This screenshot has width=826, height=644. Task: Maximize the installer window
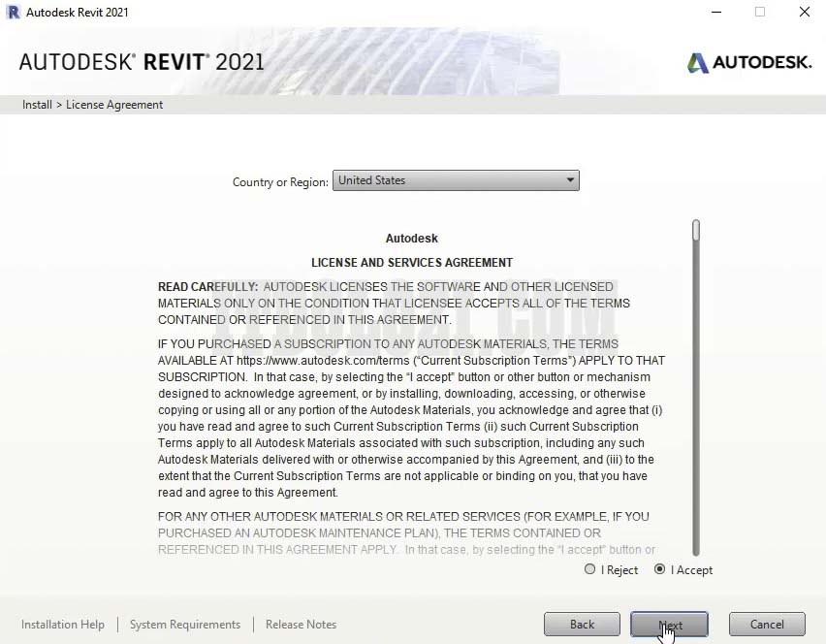[x=759, y=13]
